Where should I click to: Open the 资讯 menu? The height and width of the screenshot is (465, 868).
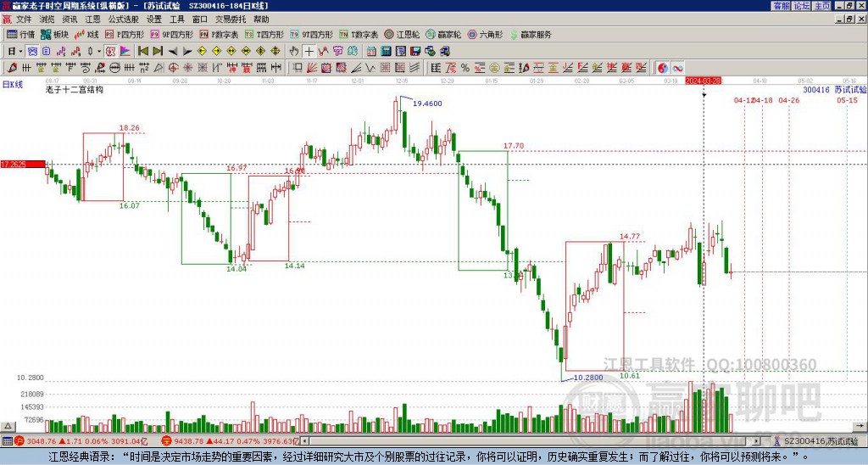coord(70,20)
